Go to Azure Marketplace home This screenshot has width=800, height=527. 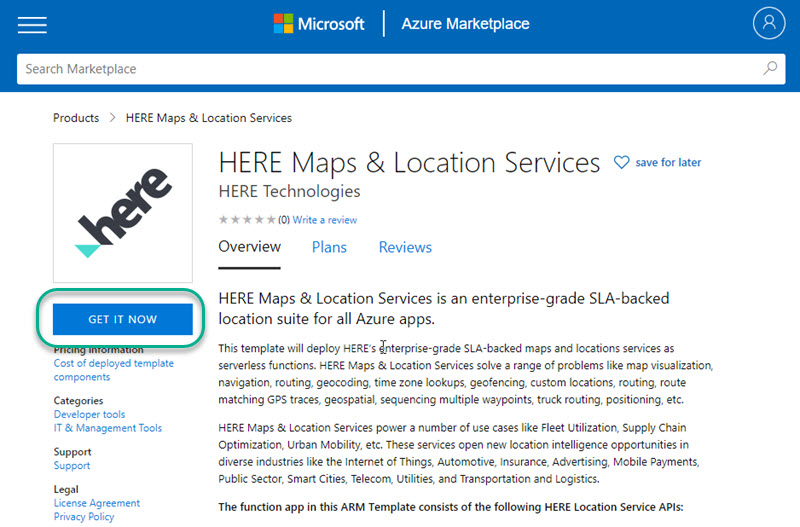pyautogui.click(x=465, y=23)
